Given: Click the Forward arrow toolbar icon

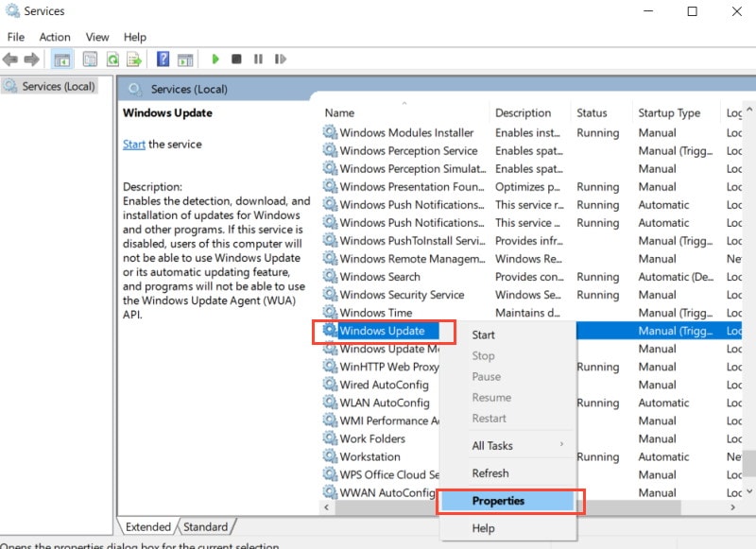Looking at the screenshot, I should point(32,60).
